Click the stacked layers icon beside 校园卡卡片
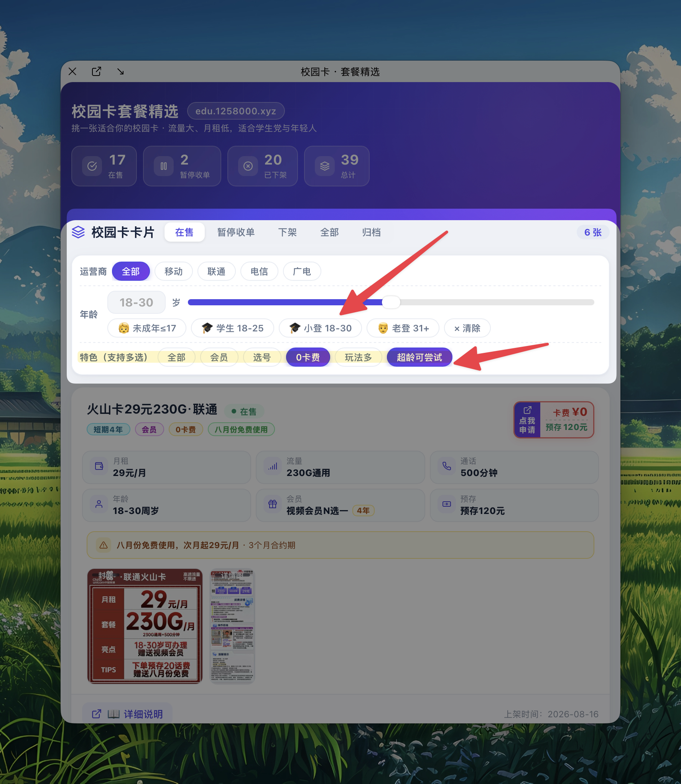The width and height of the screenshot is (681, 784). (78, 232)
